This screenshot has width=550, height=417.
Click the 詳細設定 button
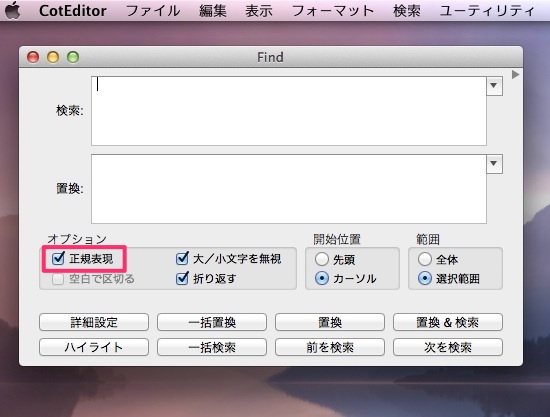(x=94, y=322)
